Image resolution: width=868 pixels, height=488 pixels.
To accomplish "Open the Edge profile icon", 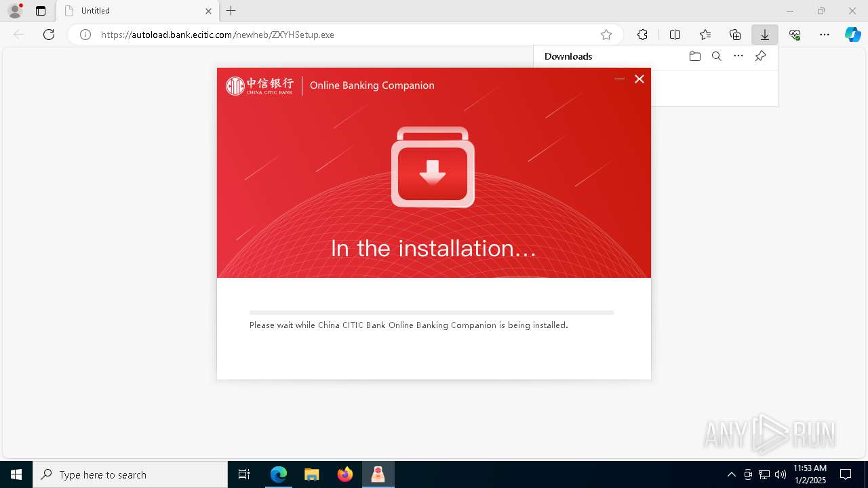I will [x=15, y=11].
